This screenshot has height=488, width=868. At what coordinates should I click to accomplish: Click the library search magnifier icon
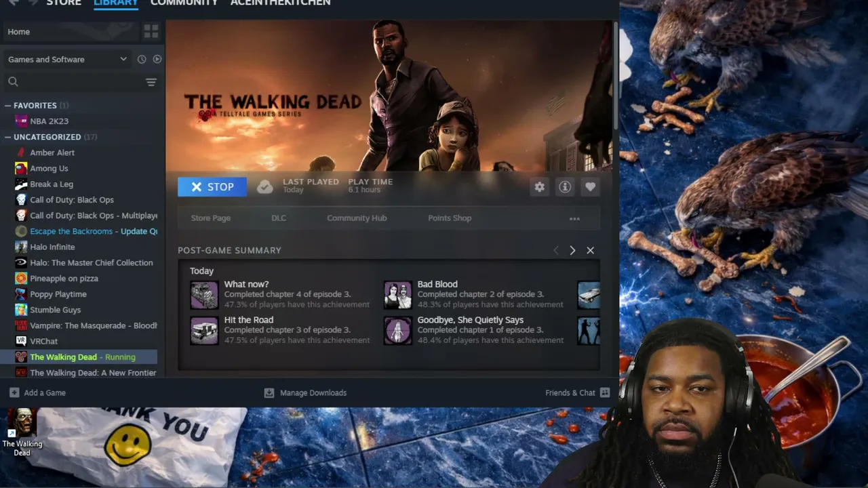13,82
